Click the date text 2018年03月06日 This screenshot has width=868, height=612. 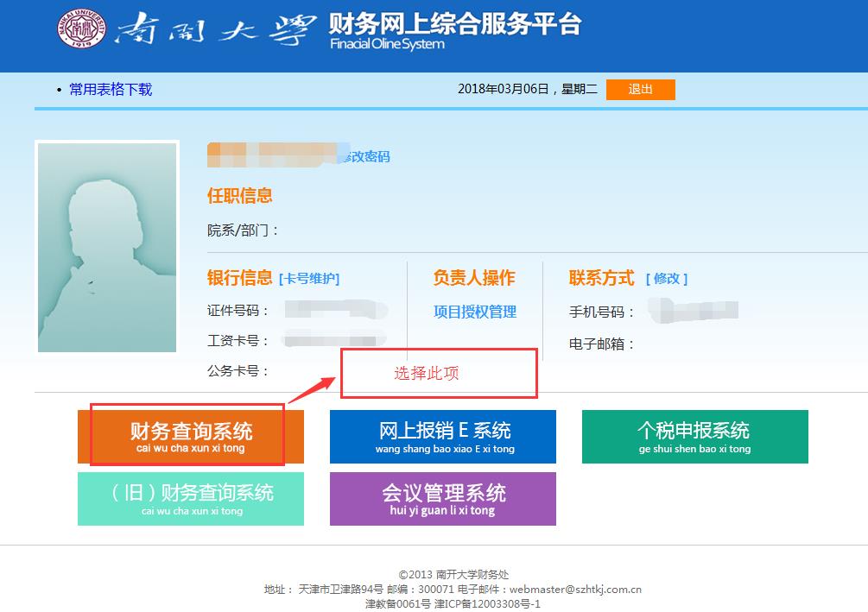tap(503, 90)
